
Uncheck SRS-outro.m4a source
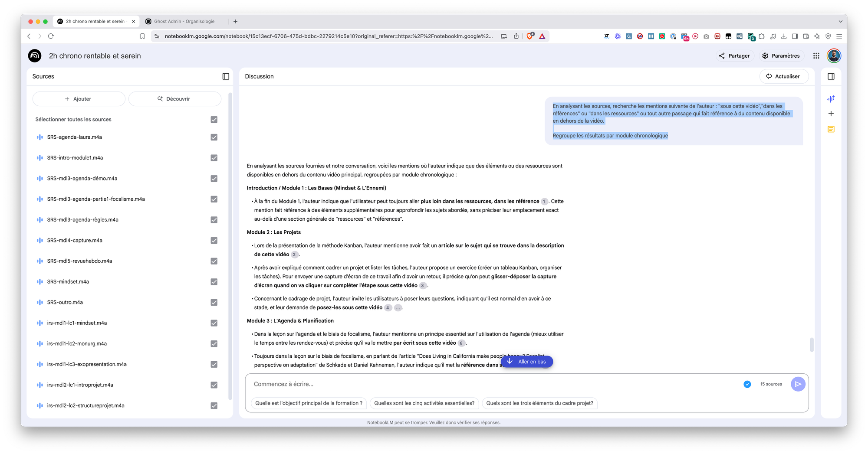214,302
